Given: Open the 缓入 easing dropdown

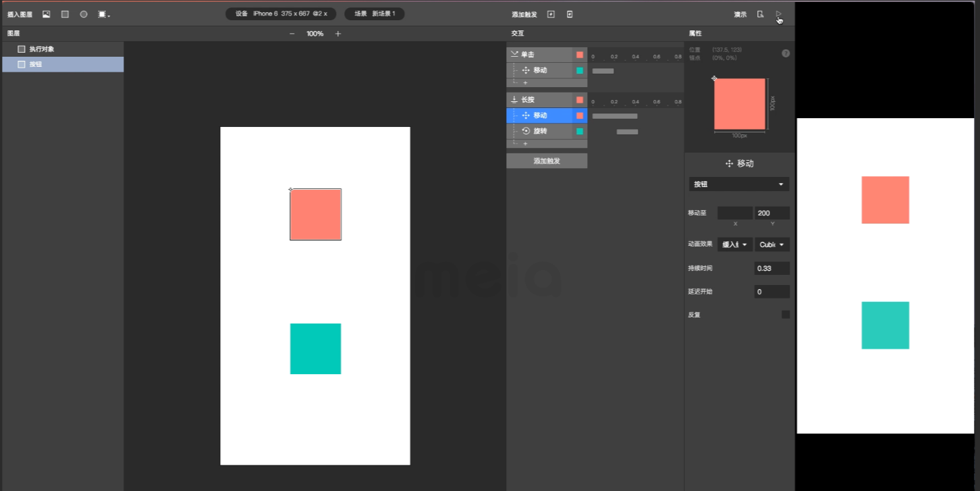Looking at the screenshot, I should click(735, 244).
